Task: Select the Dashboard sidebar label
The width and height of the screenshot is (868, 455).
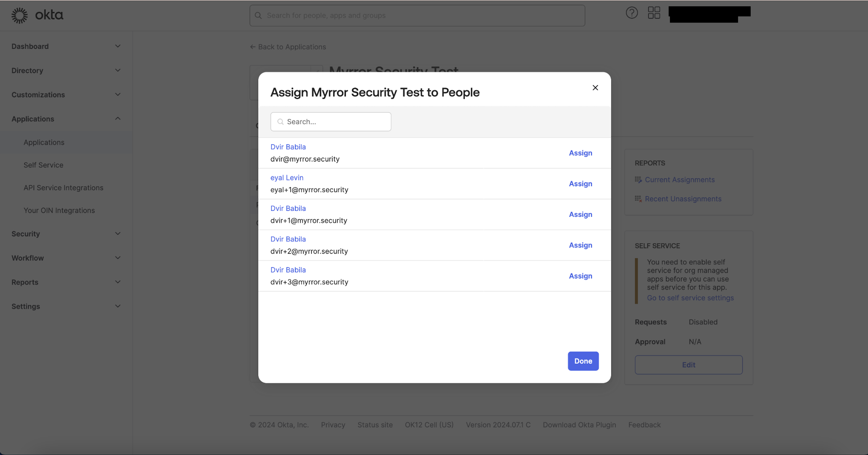Action: 30,46
